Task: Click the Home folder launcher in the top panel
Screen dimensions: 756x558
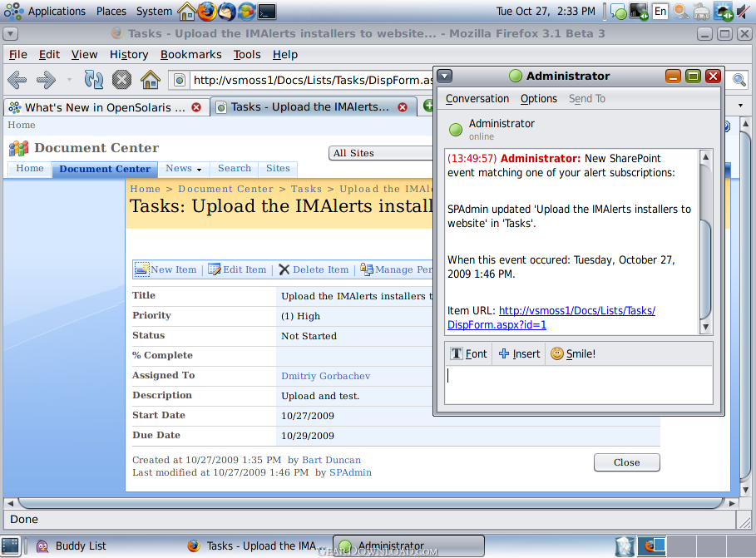Action: pyautogui.click(x=186, y=11)
